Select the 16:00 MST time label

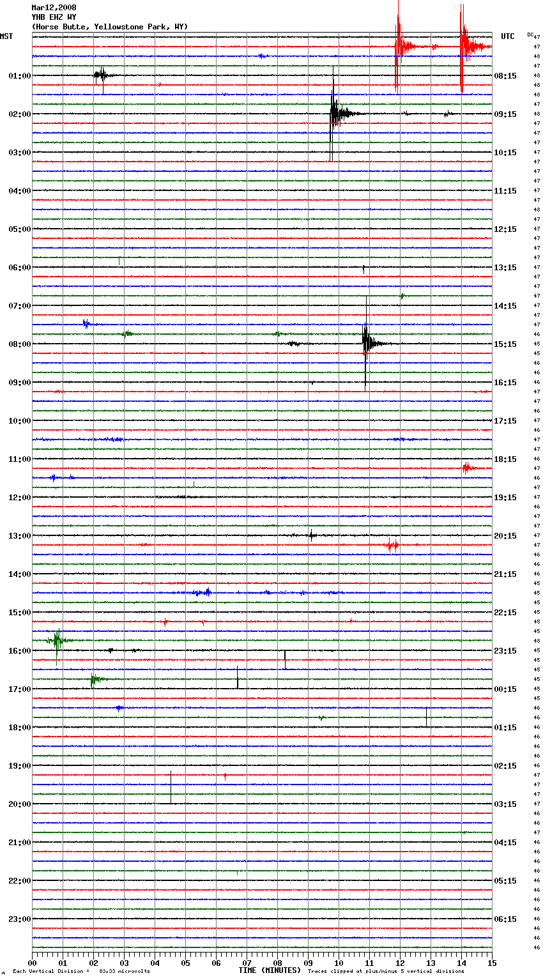pyautogui.click(x=20, y=651)
